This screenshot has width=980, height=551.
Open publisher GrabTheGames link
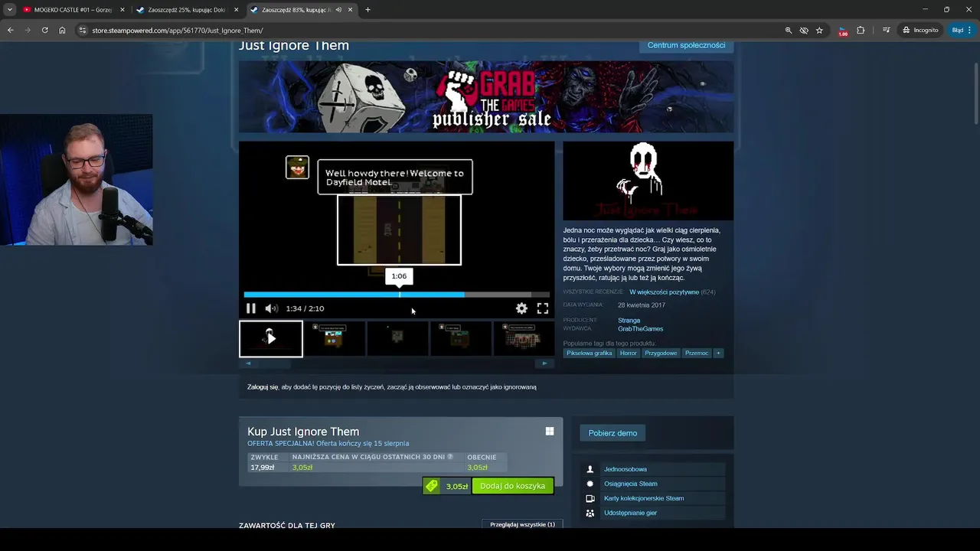click(x=640, y=329)
